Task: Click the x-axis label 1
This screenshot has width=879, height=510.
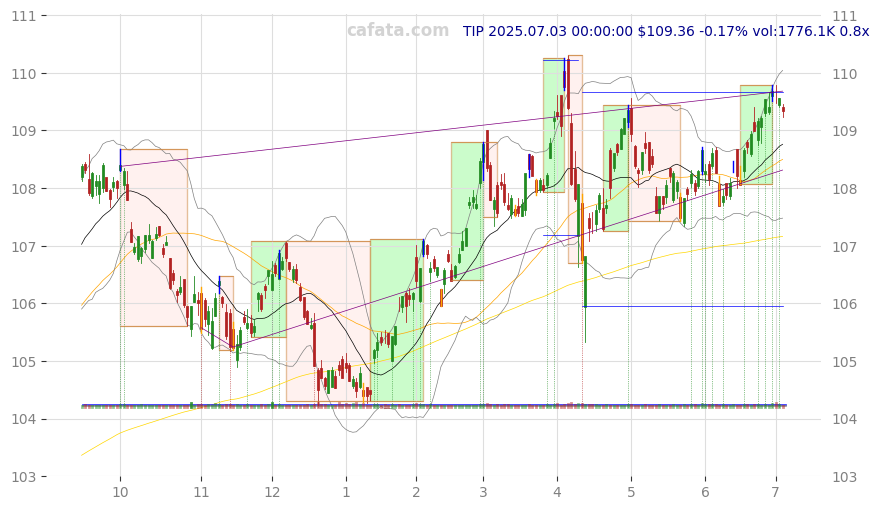Action: click(346, 493)
